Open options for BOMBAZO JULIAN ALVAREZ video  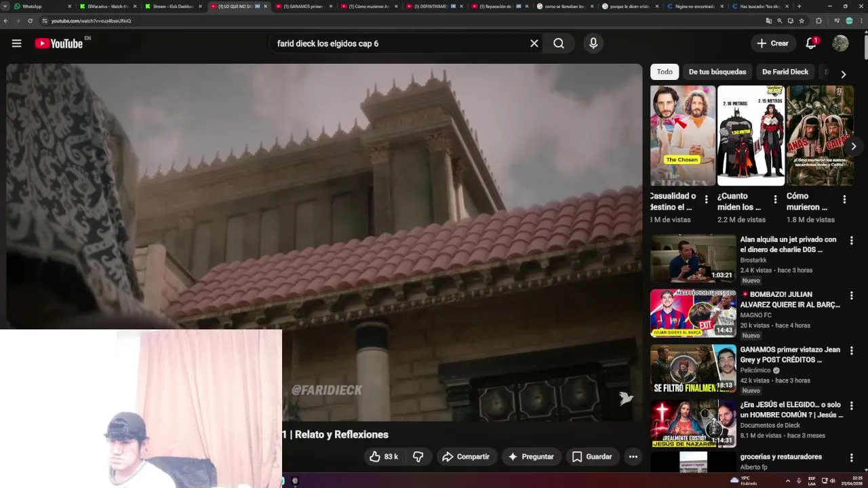pyautogui.click(x=852, y=296)
